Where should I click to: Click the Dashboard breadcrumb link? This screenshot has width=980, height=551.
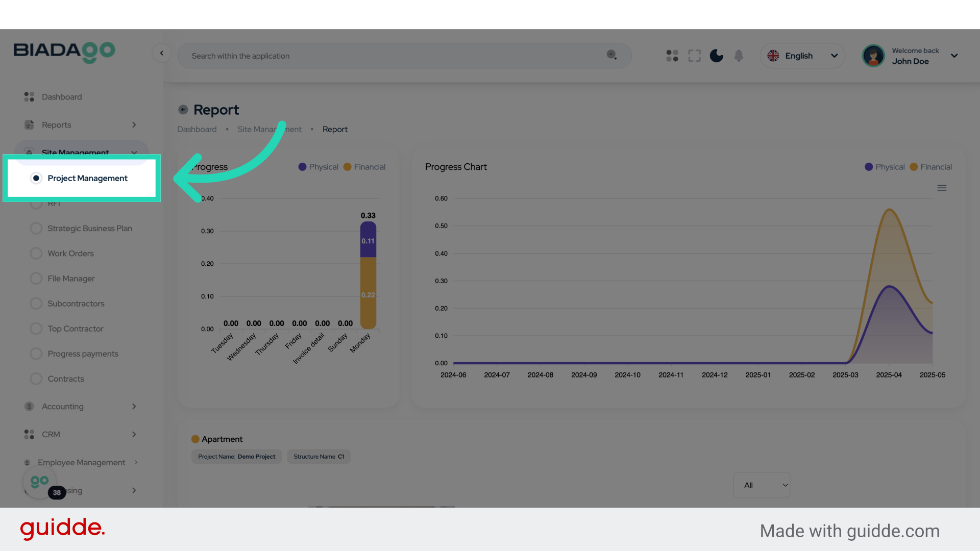197,130
